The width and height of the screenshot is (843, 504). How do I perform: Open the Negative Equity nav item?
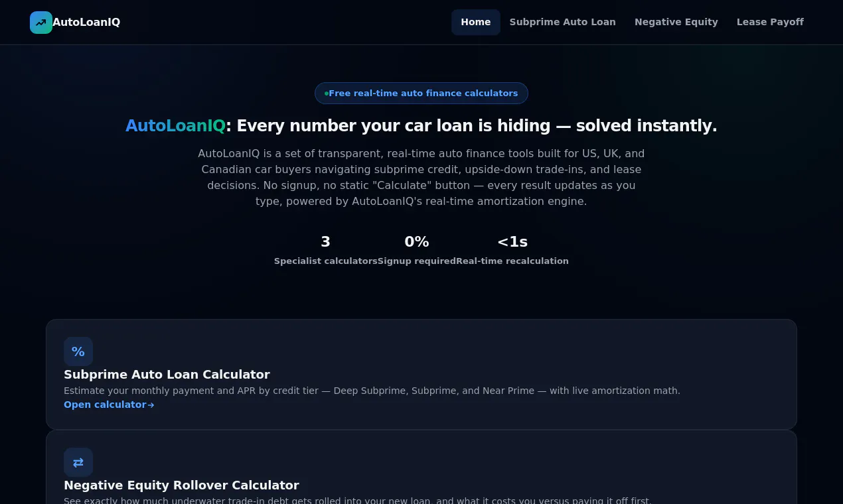pos(676,22)
